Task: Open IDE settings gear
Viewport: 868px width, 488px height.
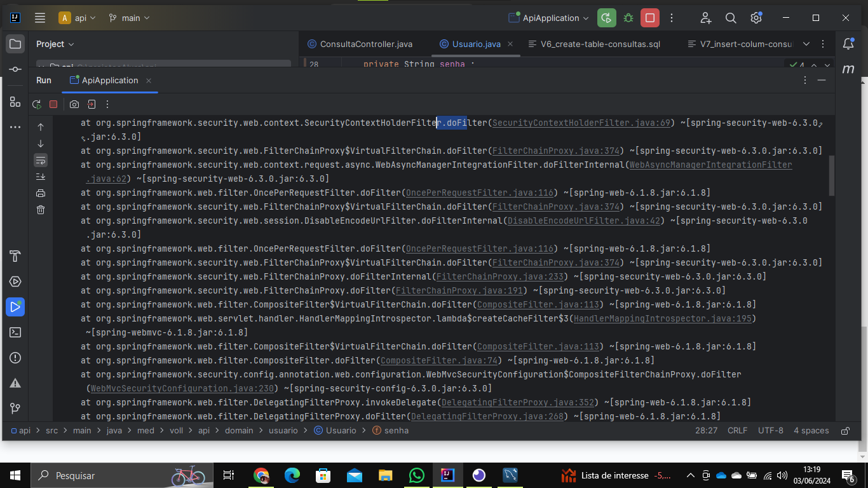Action: pos(756,18)
